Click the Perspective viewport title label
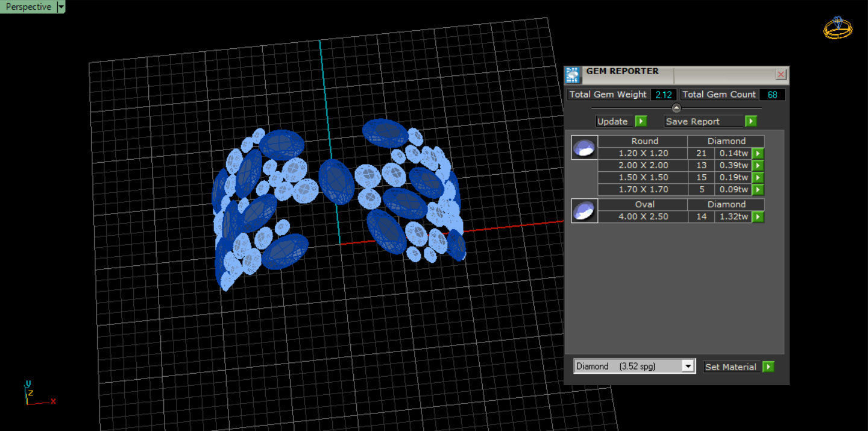 28,7
